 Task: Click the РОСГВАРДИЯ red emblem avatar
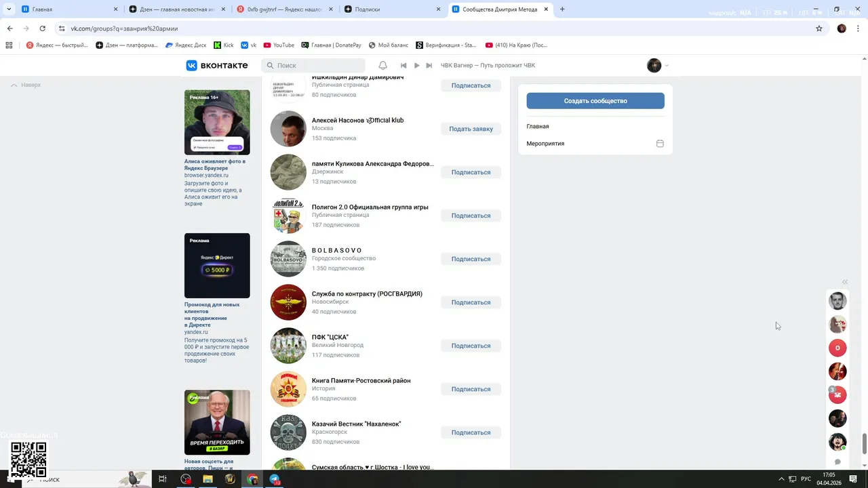288,302
